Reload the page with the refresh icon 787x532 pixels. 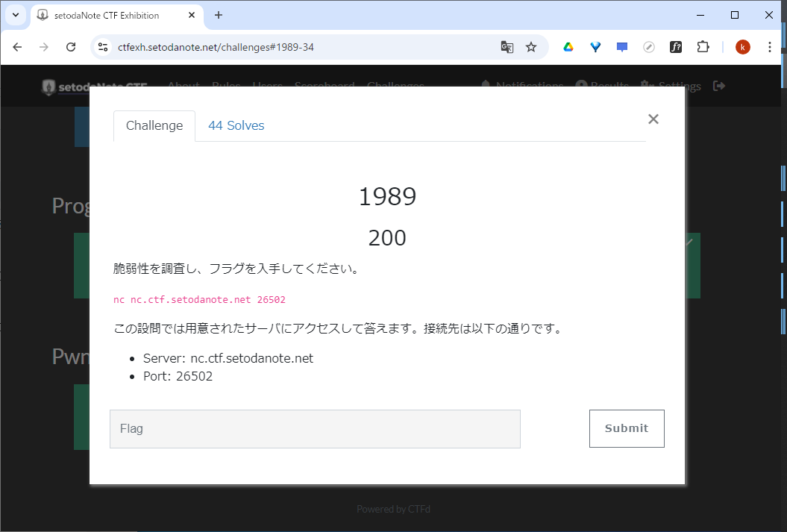click(x=71, y=47)
